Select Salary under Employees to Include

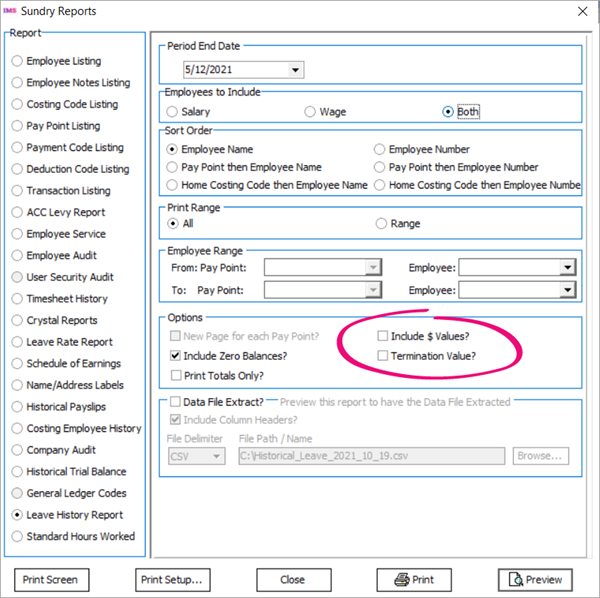pyautogui.click(x=174, y=112)
